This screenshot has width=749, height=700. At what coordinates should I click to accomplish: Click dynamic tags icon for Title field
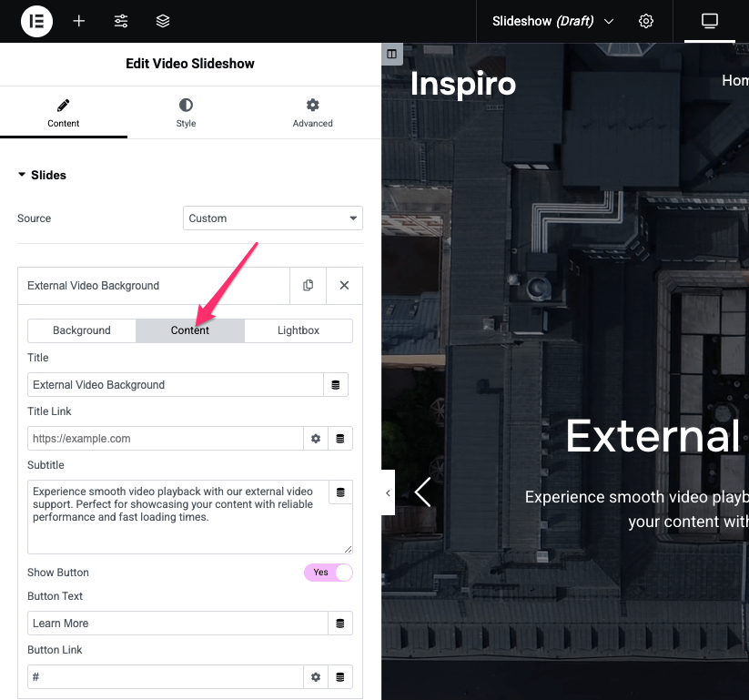[336, 385]
